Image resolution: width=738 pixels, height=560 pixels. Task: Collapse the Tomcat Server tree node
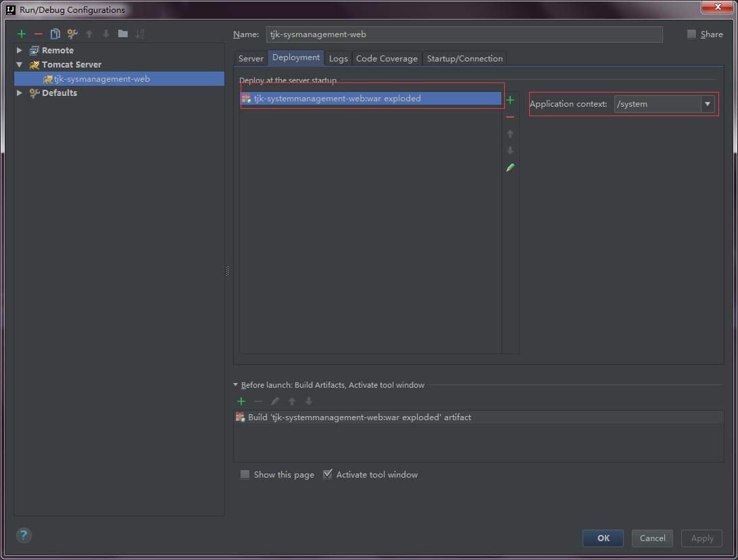coord(20,65)
